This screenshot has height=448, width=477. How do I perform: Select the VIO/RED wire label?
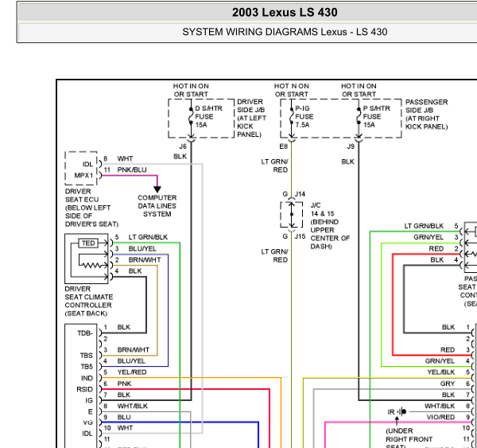(440, 417)
